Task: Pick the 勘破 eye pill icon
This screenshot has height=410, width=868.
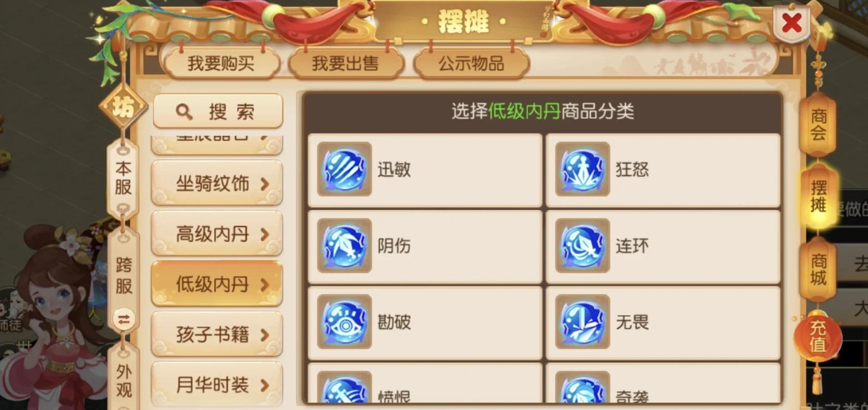Action: click(x=344, y=322)
